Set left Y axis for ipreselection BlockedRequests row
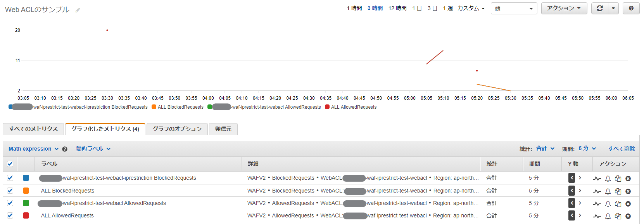The height and width of the screenshot is (224, 644). pyautogui.click(x=571, y=178)
